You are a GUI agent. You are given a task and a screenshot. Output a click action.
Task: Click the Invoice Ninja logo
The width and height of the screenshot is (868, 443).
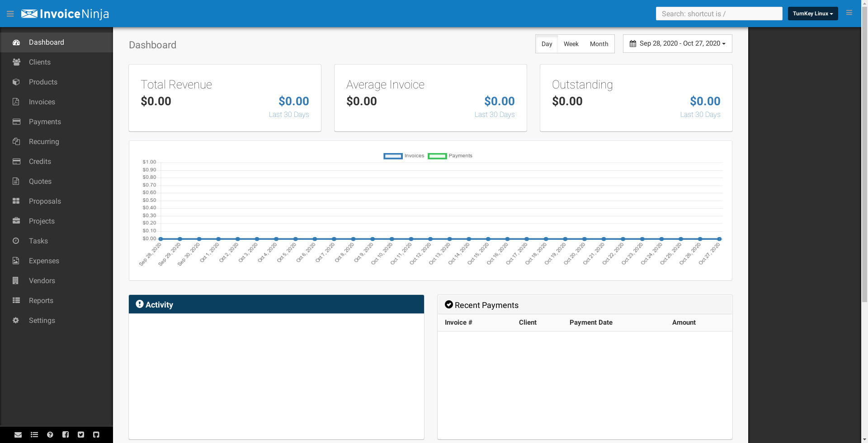pyautogui.click(x=65, y=14)
